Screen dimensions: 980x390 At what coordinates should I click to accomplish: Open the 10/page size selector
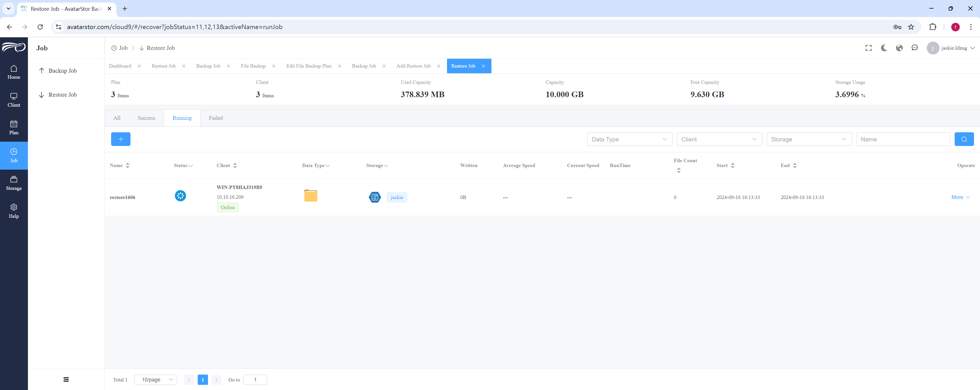156,380
